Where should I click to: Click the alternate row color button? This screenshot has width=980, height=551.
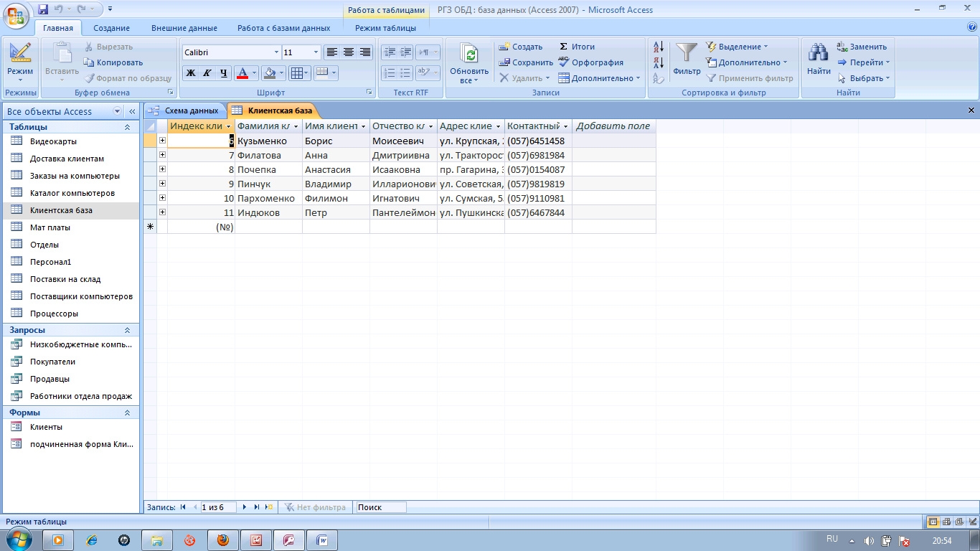pyautogui.click(x=323, y=72)
